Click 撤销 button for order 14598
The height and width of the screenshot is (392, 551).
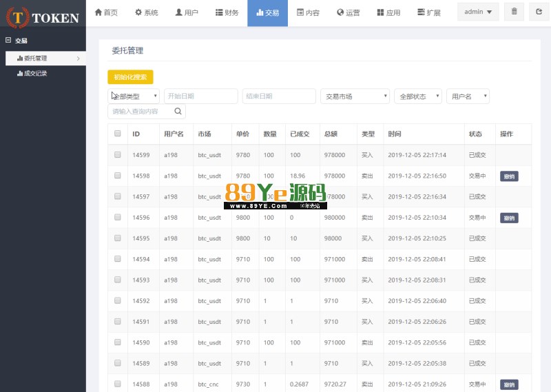509,176
